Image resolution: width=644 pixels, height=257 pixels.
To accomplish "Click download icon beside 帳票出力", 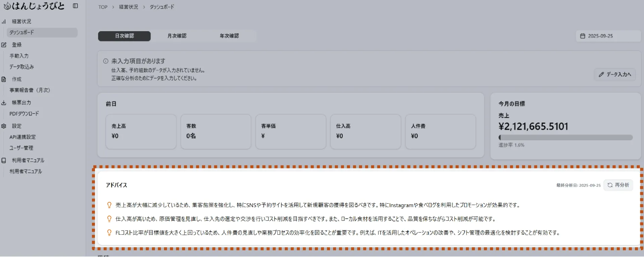I will coord(4,103).
